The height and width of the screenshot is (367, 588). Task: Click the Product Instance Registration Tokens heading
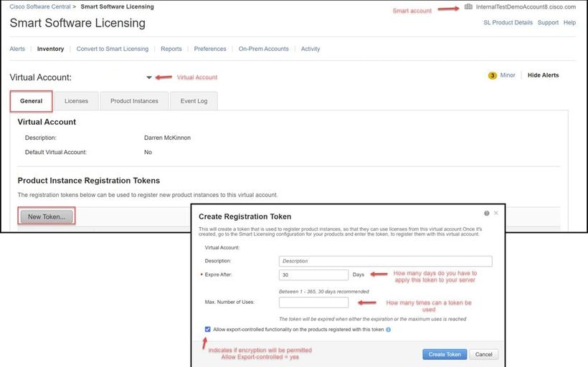89,181
